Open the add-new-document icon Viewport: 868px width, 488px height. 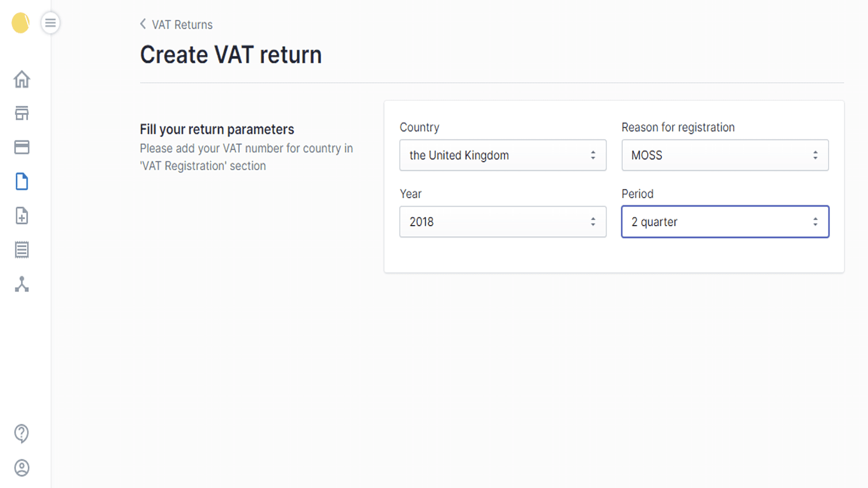(22, 216)
